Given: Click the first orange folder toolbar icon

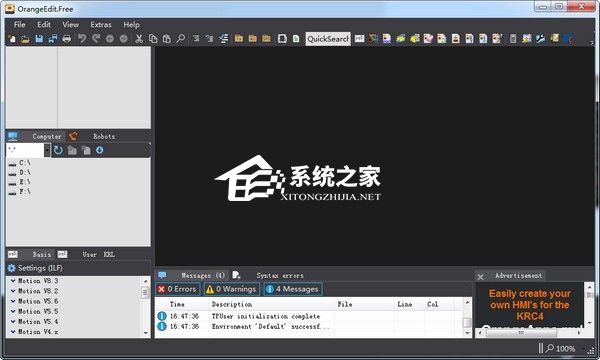Looking at the screenshot, I should click(x=239, y=39).
